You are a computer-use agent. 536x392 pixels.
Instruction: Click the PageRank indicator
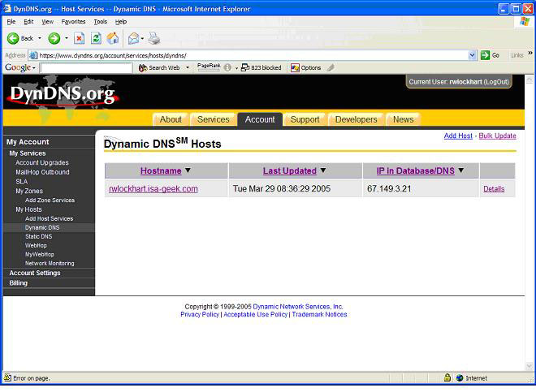point(209,67)
